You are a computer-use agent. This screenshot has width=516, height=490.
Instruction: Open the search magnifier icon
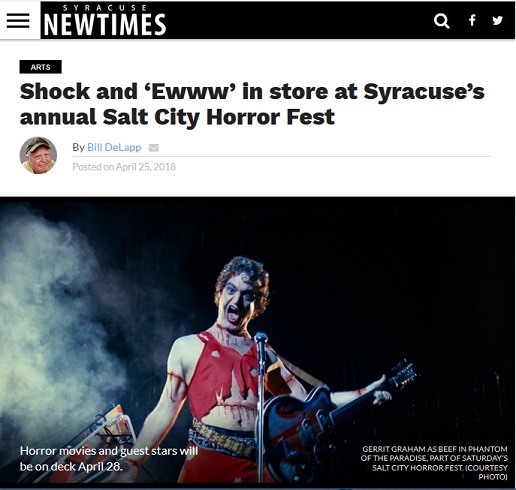(x=442, y=21)
